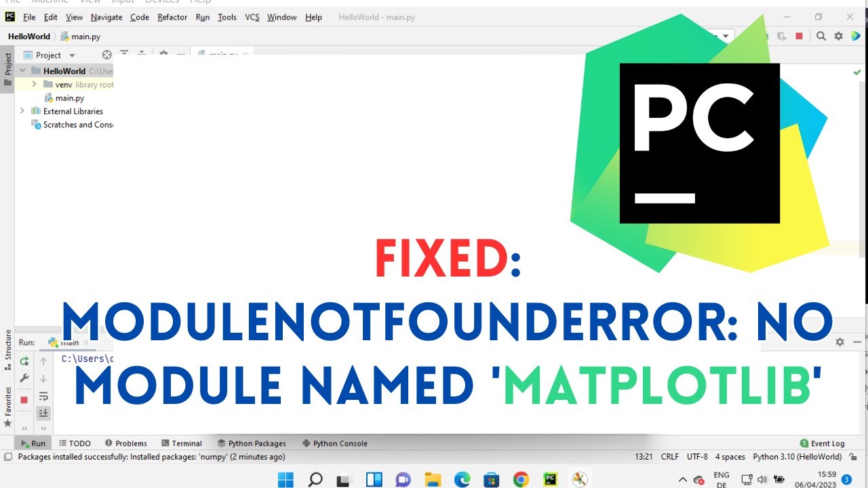Open Microsoft Edge from taskbar
Viewport: 868px width, 488px height.
click(462, 479)
